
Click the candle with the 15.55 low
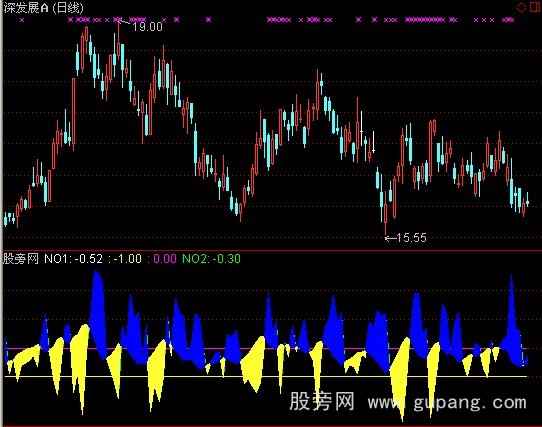click(385, 215)
